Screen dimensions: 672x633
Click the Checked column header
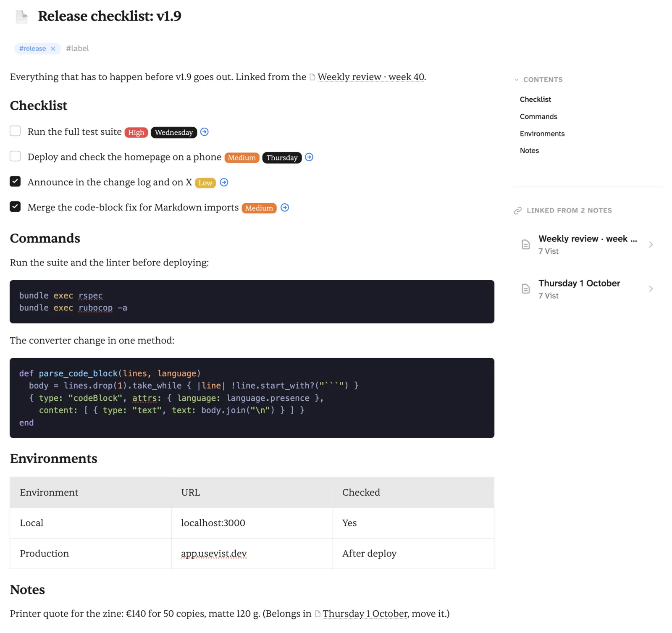413,492
